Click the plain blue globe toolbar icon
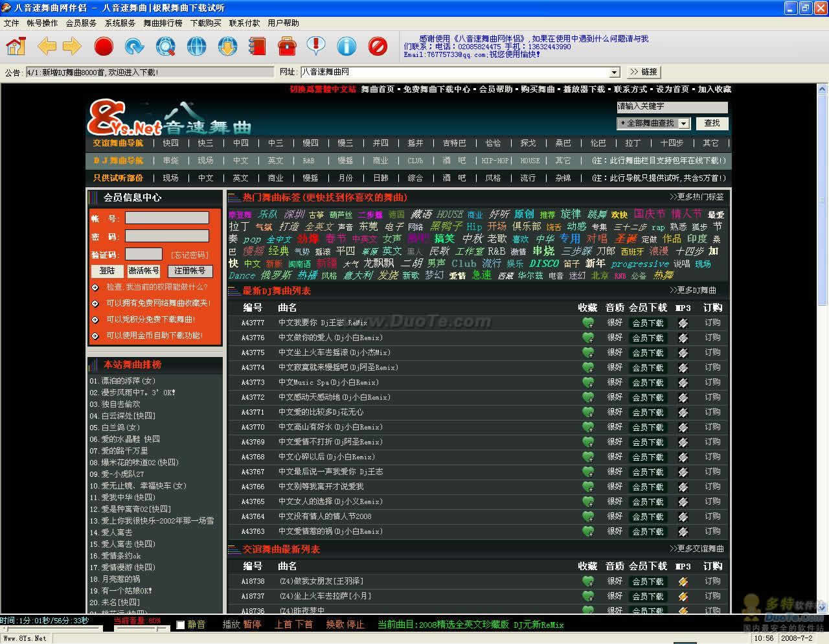The height and width of the screenshot is (644, 829). pos(197,46)
